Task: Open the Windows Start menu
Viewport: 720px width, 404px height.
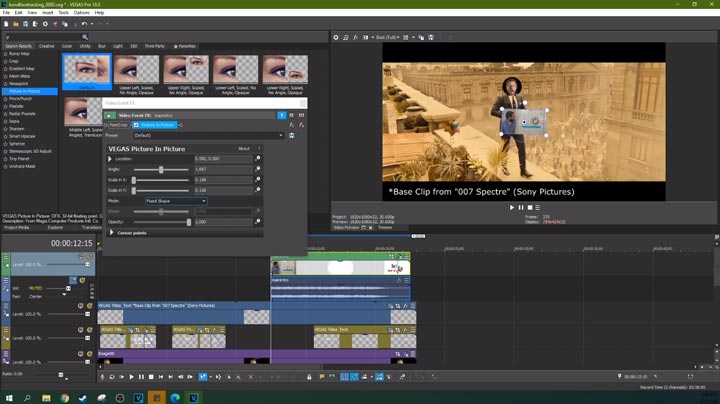Action: [9, 398]
